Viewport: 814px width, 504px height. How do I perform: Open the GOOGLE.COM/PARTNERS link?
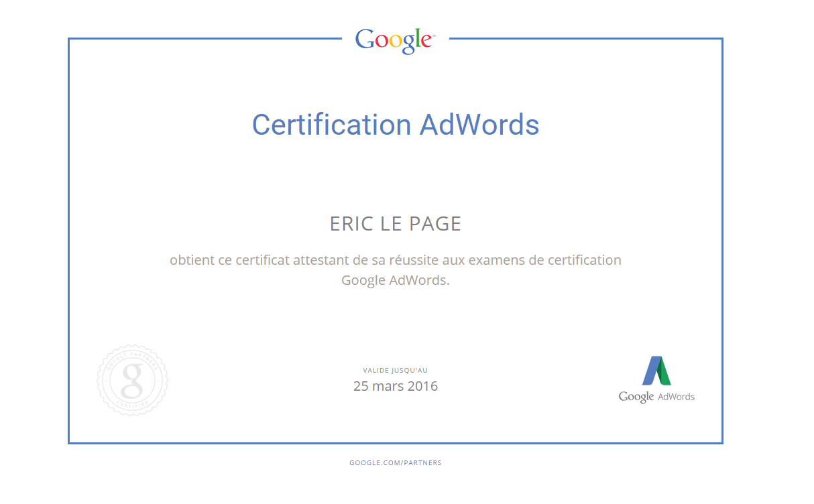point(395,463)
